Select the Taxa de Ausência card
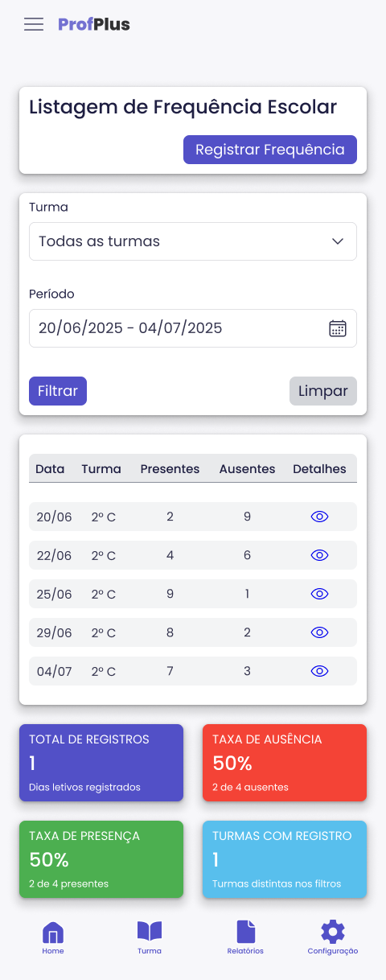 (x=285, y=763)
